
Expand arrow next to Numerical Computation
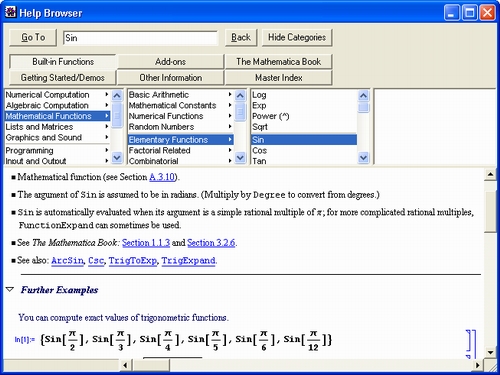click(107, 94)
